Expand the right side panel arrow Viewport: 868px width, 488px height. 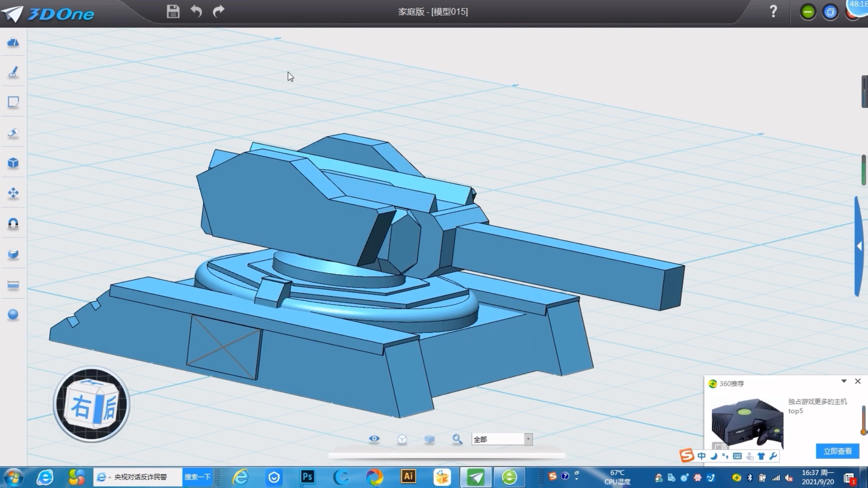pos(859,246)
